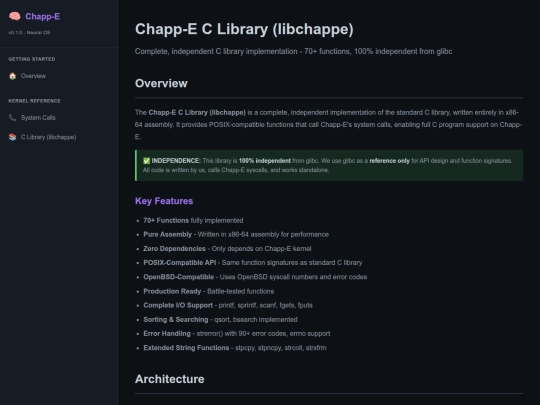Viewport: 540px width, 405px height.
Task: Click the 'Extended String Functions' bullet
Action: pyautogui.click(x=235, y=348)
